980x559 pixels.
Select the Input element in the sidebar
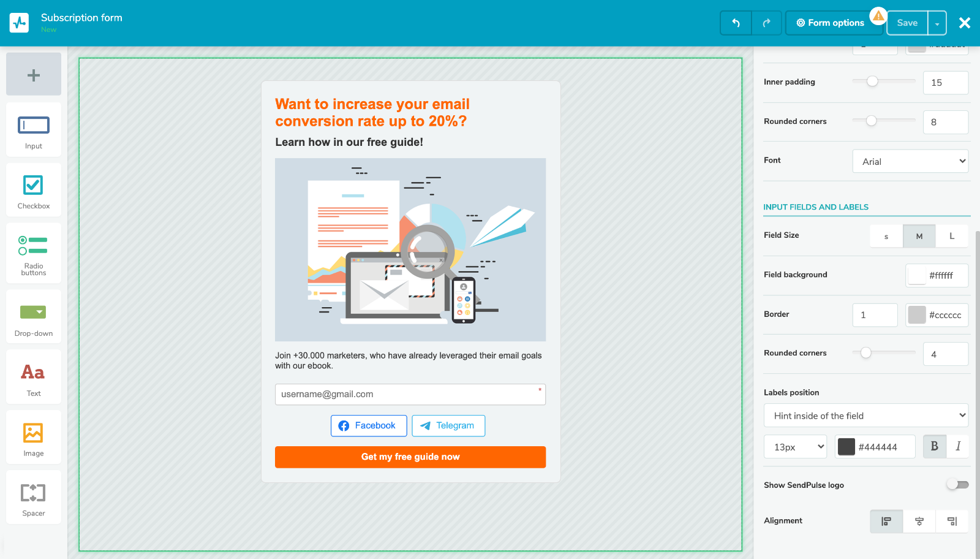(x=33, y=130)
